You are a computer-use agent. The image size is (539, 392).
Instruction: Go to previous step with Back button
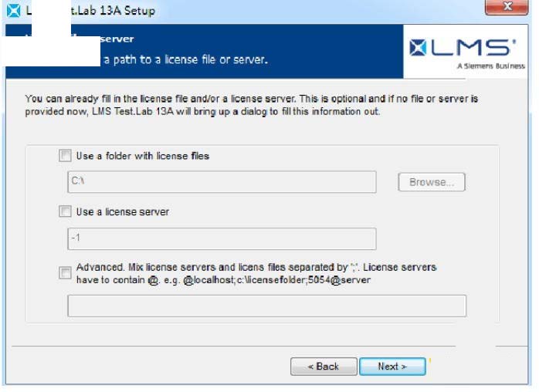click(x=324, y=367)
